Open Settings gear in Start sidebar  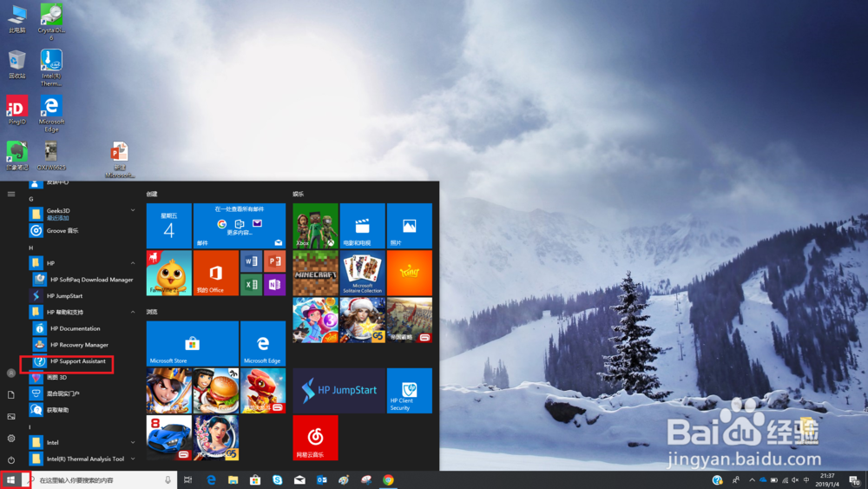click(x=11, y=438)
